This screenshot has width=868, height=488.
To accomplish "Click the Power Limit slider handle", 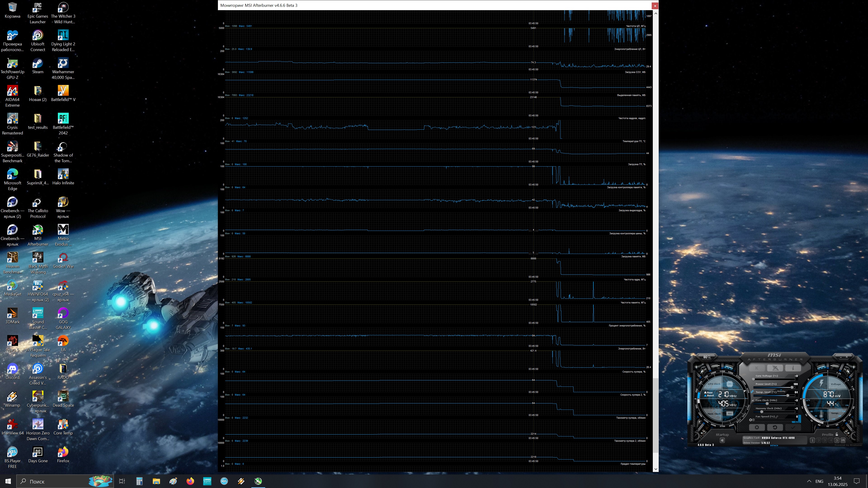I will click(x=792, y=388).
